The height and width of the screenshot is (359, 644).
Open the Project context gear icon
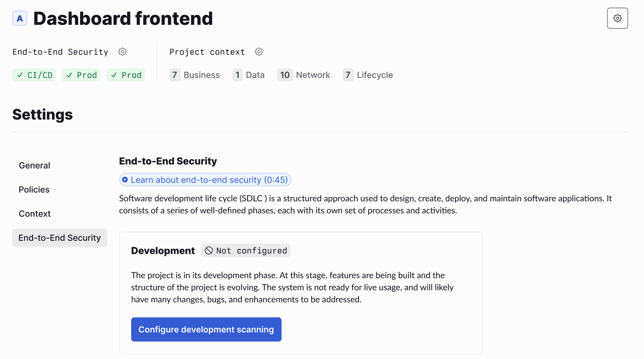point(259,52)
